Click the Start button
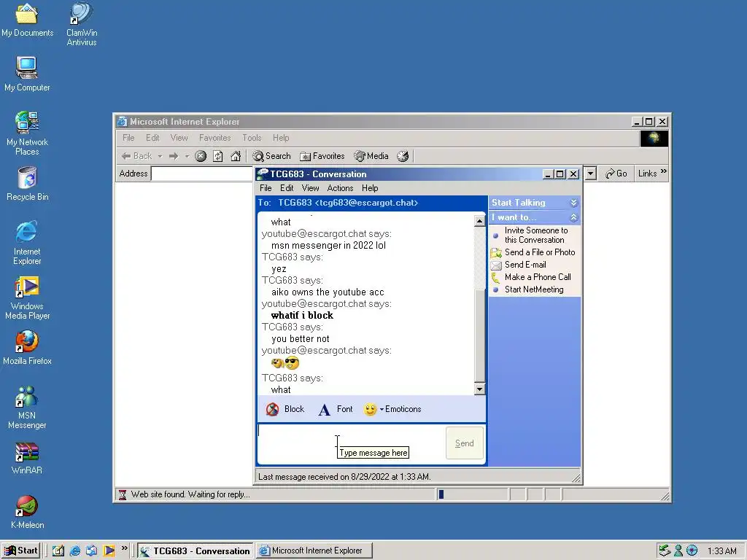This screenshot has height=560, width=747. [20, 551]
